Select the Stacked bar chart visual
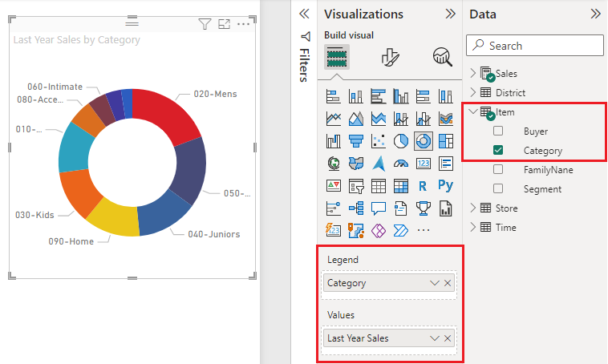The width and height of the screenshot is (608, 364). tap(334, 96)
